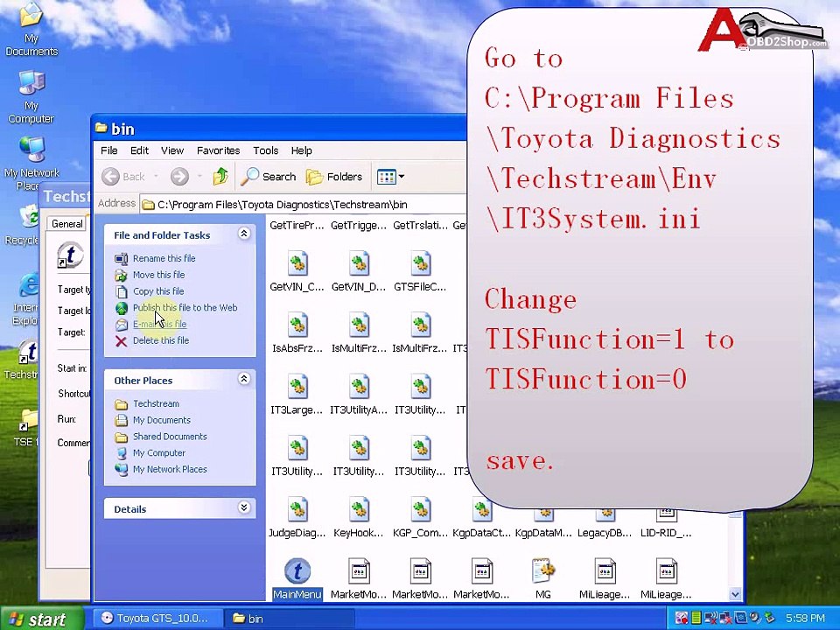Click the GetVIN_C... file icon
This screenshot has width=840, height=630.
[x=297, y=264]
